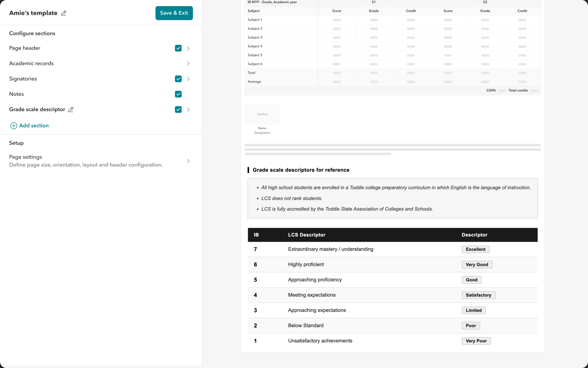This screenshot has width=588, height=368.
Task: Click Save & Exit button
Action: pos(174,13)
